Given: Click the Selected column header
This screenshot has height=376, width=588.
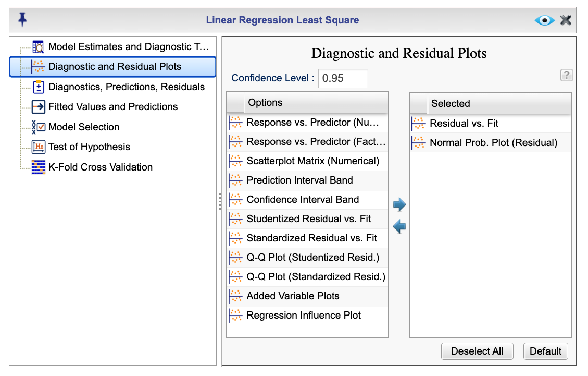Looking at the screenshot, I should pos(499,103).
